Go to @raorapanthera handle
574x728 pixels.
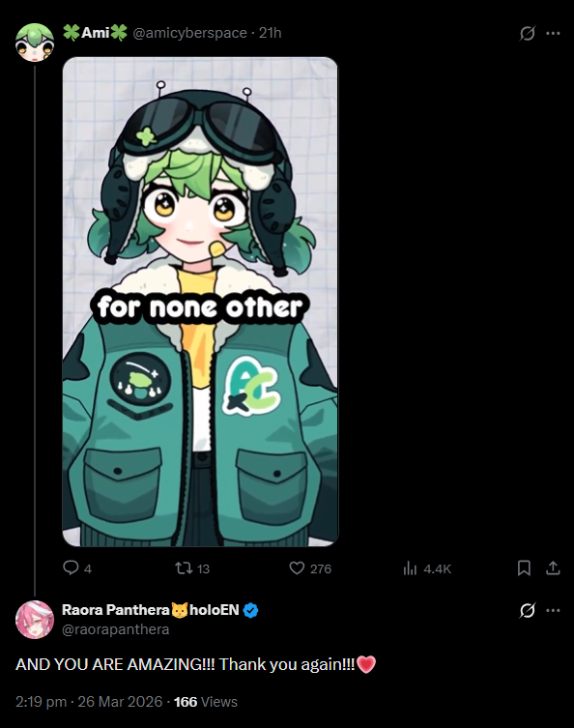tap(116, 629)
